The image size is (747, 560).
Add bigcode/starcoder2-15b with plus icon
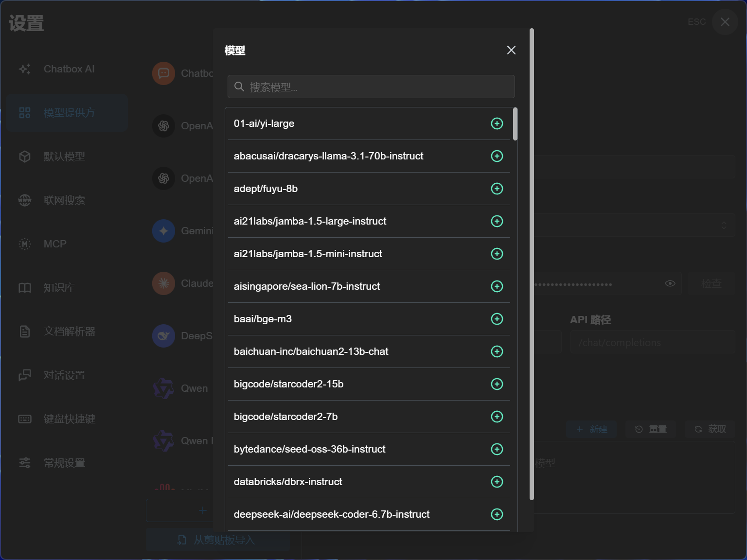(497, 384)
